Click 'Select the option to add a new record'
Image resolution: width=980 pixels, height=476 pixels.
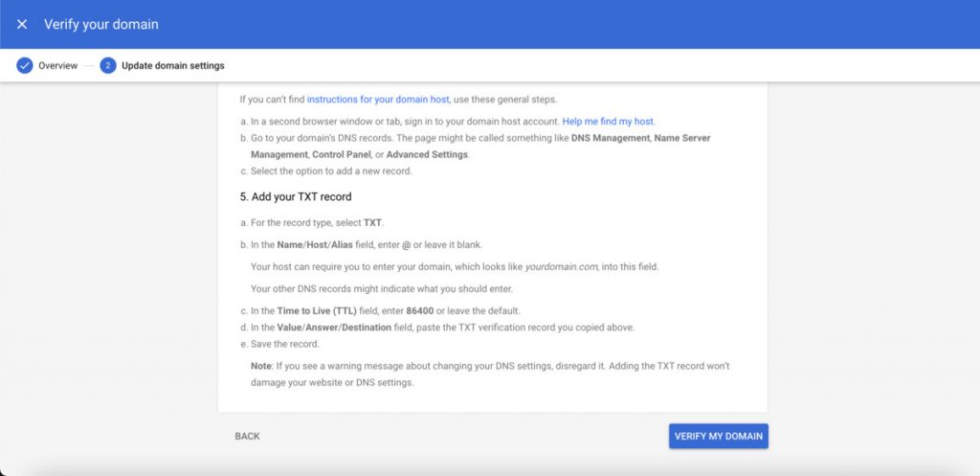[326, 170]
